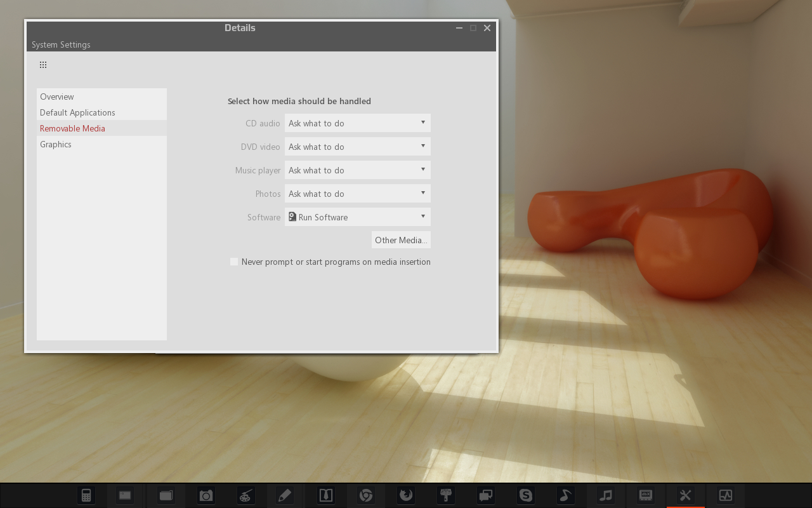
Task: Open the Graphics section
Action: [x=101, y=144]
